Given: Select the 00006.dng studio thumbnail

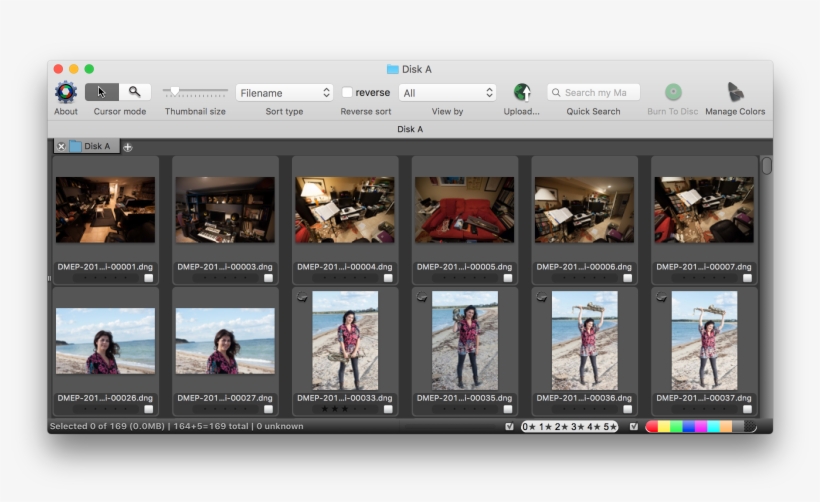Looking at the screenshot, I should pyautogui.click(x=584, y=210).
